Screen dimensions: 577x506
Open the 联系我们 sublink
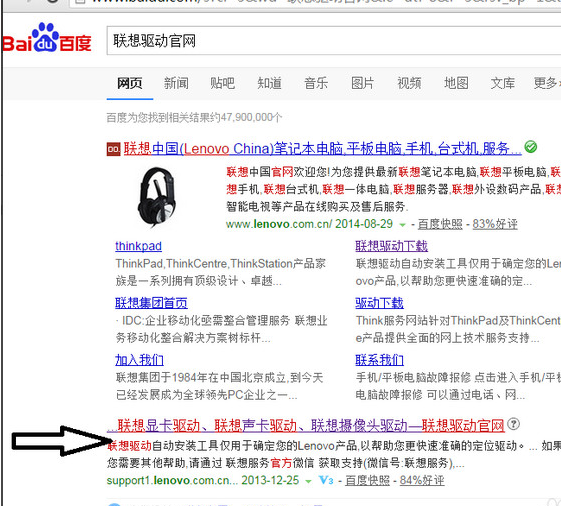[379, 360]
